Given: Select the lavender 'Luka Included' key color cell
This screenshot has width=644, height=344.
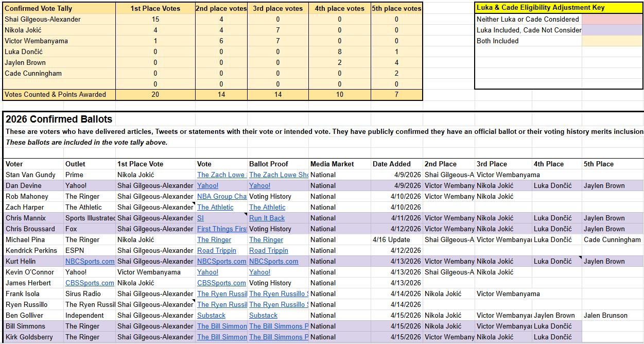Looking at the screenshot, I should coord(612,30).
